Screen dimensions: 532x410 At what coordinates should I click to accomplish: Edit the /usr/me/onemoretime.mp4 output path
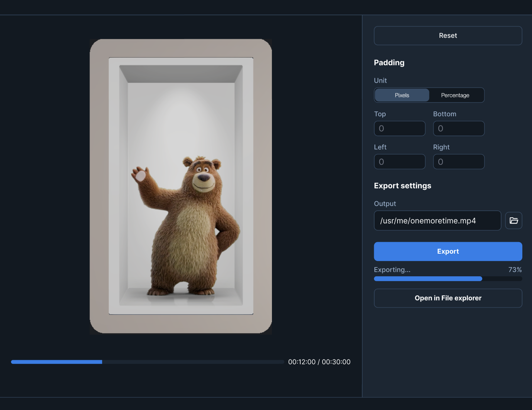point(437,220)
